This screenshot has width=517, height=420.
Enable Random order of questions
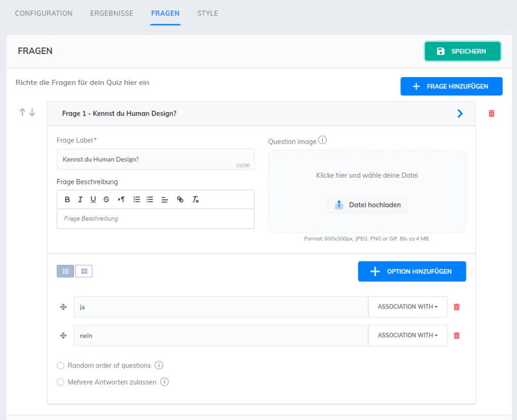coord(61,365)
